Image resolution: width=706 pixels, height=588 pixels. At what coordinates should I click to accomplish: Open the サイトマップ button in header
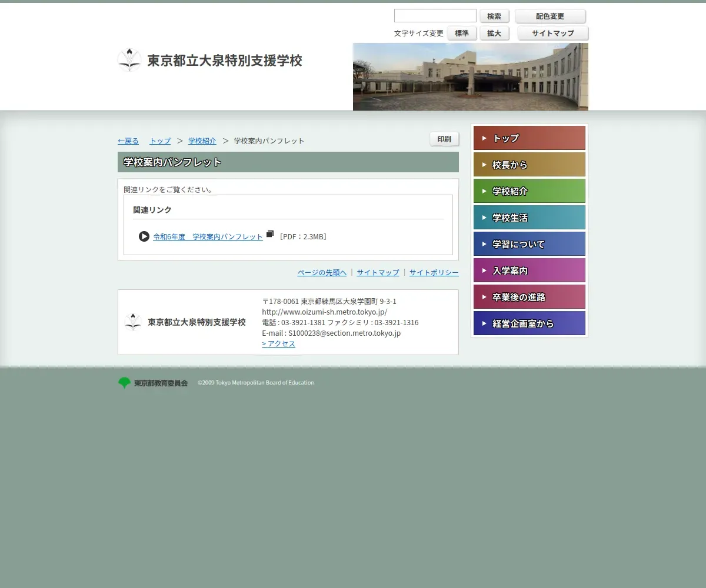point(552,34)
